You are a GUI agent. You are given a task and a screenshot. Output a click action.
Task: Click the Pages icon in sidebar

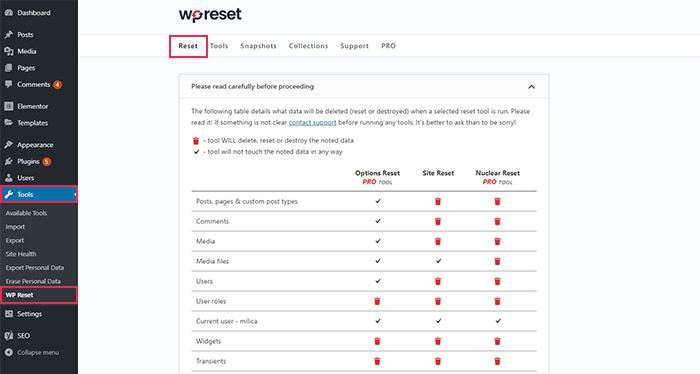pos(8,68)
